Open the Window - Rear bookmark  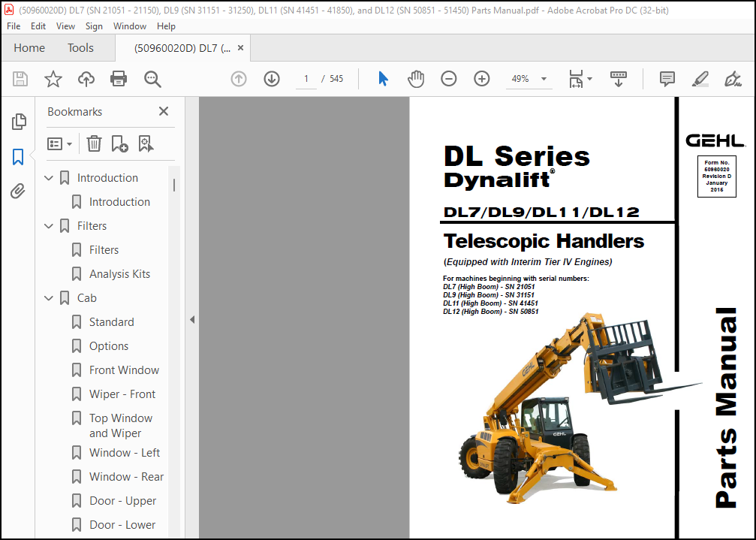click(x=127, y=477)
